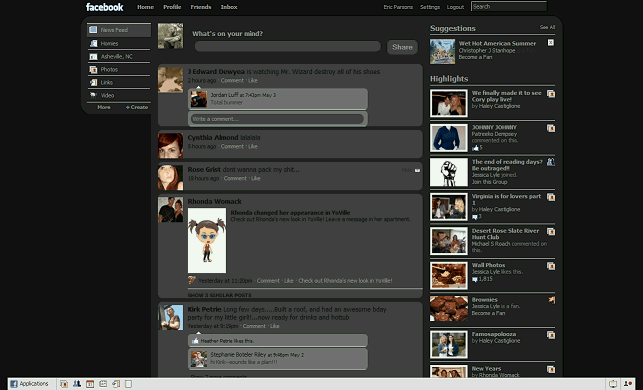Open raised fist group thumbnail
Viewport: 643px width, 390px height.
click(x=449, y=172)
